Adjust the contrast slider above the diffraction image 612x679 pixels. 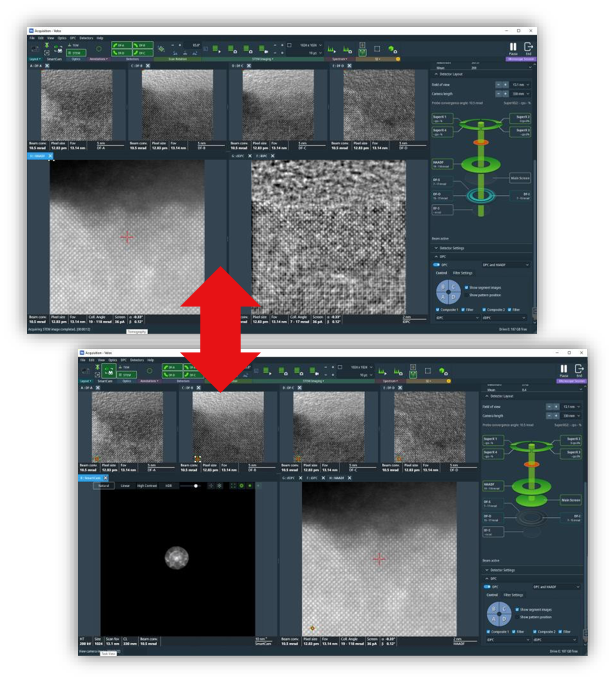pos(196,486)
